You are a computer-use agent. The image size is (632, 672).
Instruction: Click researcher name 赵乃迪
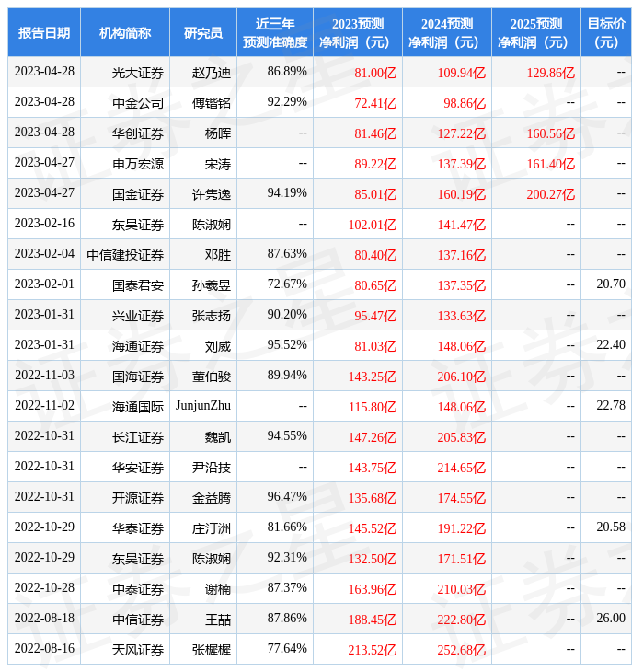click(211, 73)
